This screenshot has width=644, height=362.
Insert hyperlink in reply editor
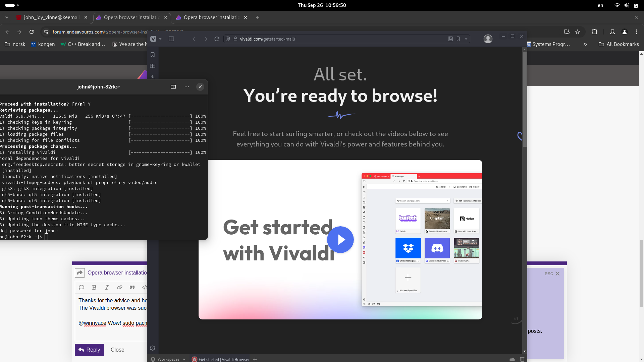120,287
